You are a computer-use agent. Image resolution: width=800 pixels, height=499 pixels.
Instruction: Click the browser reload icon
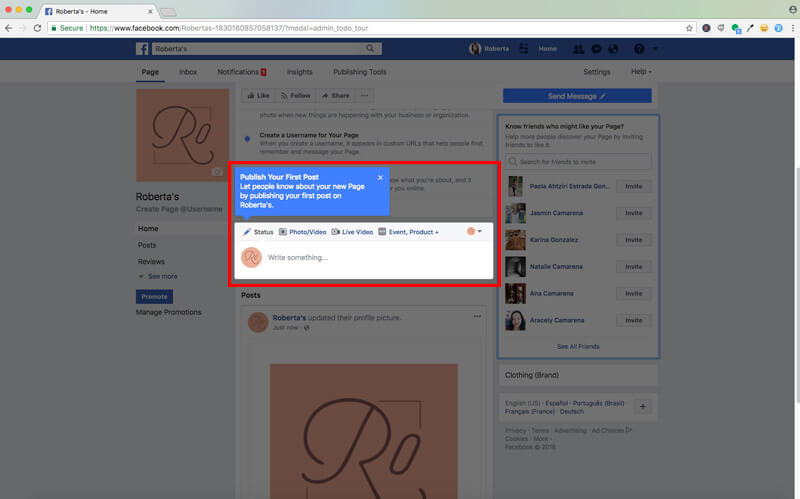coord(37,28)
